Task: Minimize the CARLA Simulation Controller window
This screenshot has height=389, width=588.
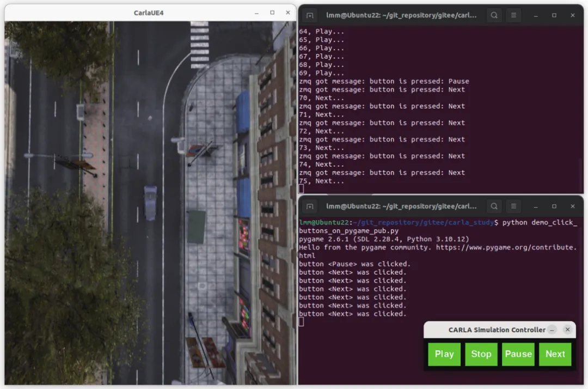Action: (552, 330)
